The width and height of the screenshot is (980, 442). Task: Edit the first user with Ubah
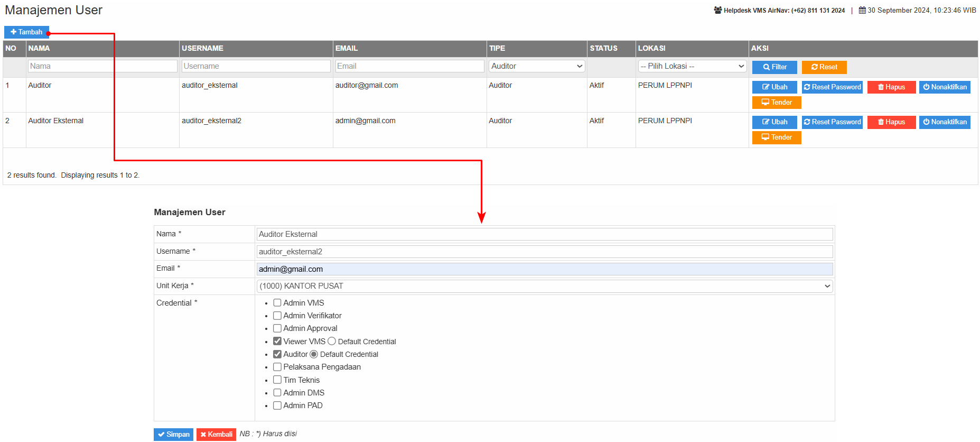(774, 87)
